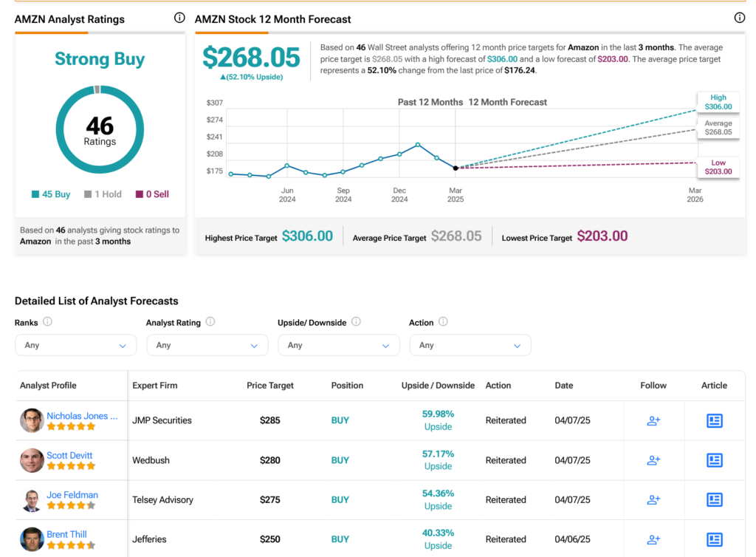Open Scott Devitt analyst profile link
This screenshot has height=557, width=756.
click(x=69, y=455)
